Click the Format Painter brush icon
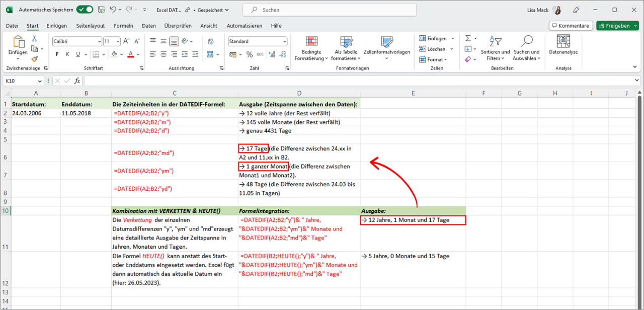644x310 pixels. point(34,59)
